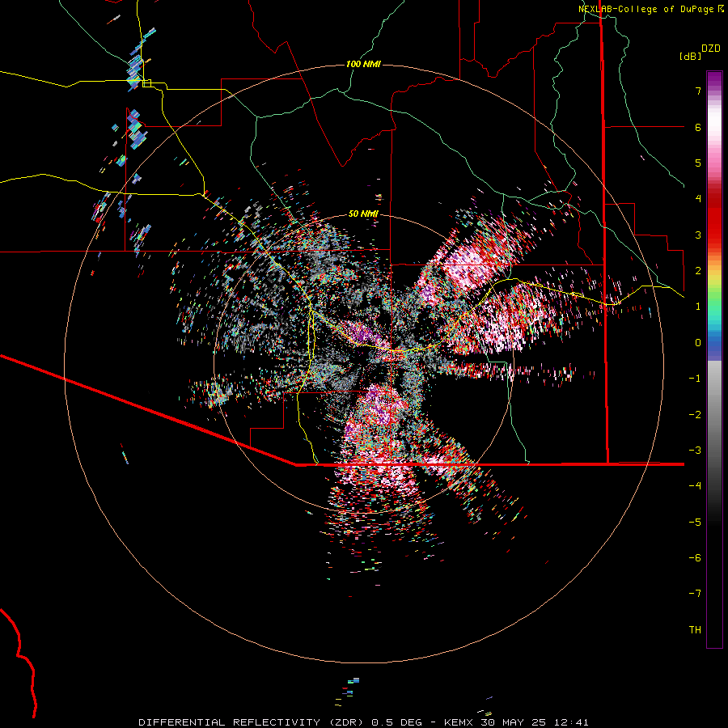Viewport: 728px width, 728px height.
Task: Click the color scale value 4
Action: pos(698,199)
